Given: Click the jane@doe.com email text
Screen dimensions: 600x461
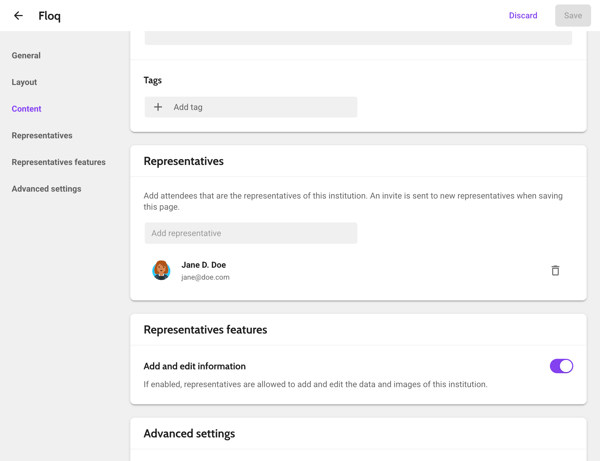Looking at the screenshot, I should (205, 277).
